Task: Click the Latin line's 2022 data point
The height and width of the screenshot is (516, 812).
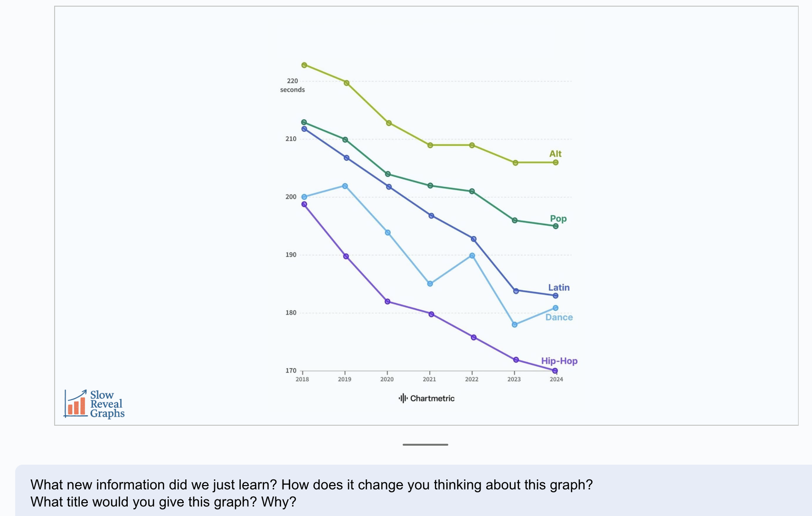Action: (473, 239)
